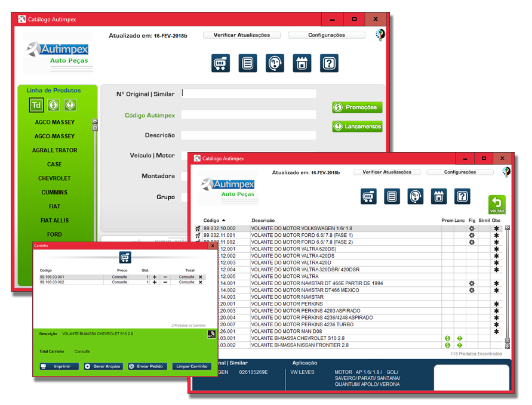This screenshot has width=532, height=405.
Task: Decrease quantity of item 99.106.03.001 in cart
Action: [x=165, y=277]
